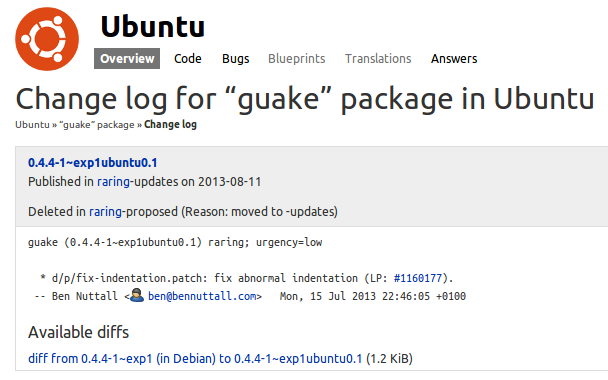Open the diff from Debian 0.4.4-1~exp1 link

(x=195, y=358)
